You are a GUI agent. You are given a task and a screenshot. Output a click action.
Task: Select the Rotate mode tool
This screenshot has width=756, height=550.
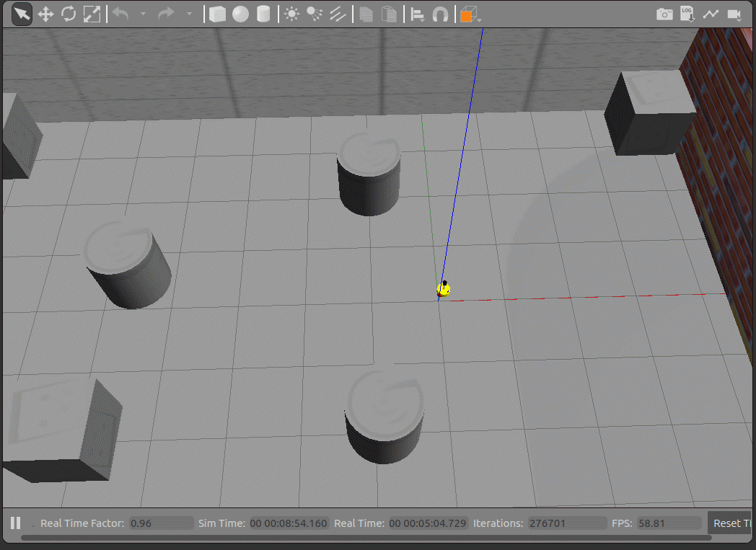point(69,14)
